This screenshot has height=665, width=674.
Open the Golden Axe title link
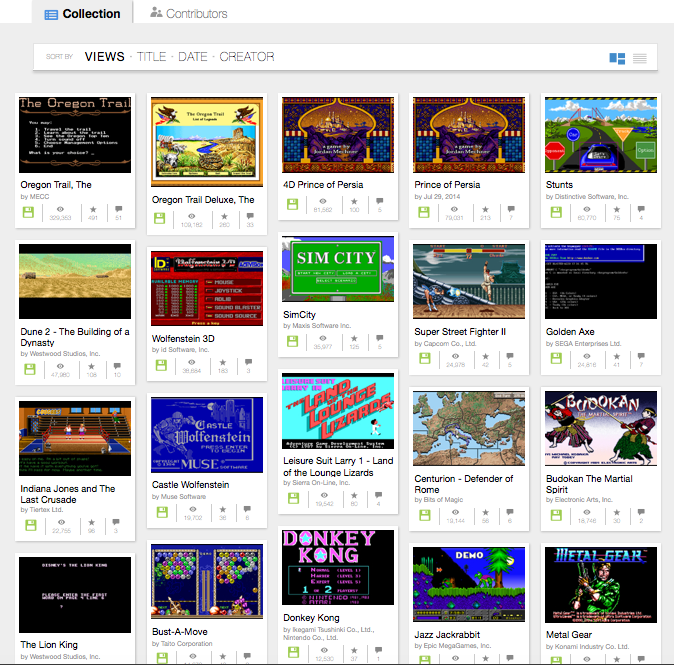[x=570, y=332]
